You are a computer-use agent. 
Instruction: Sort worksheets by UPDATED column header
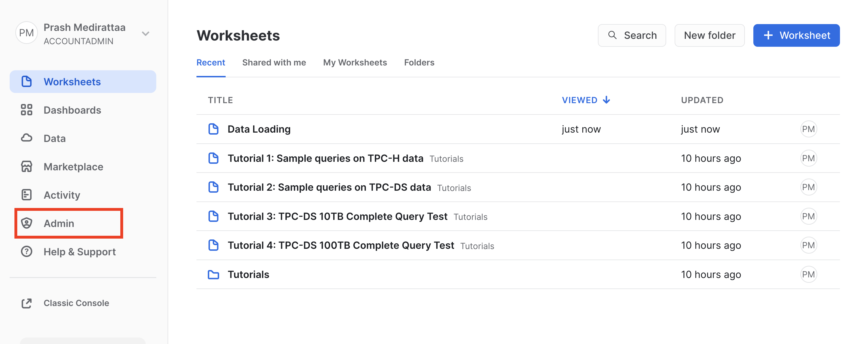tap(702, 100)
